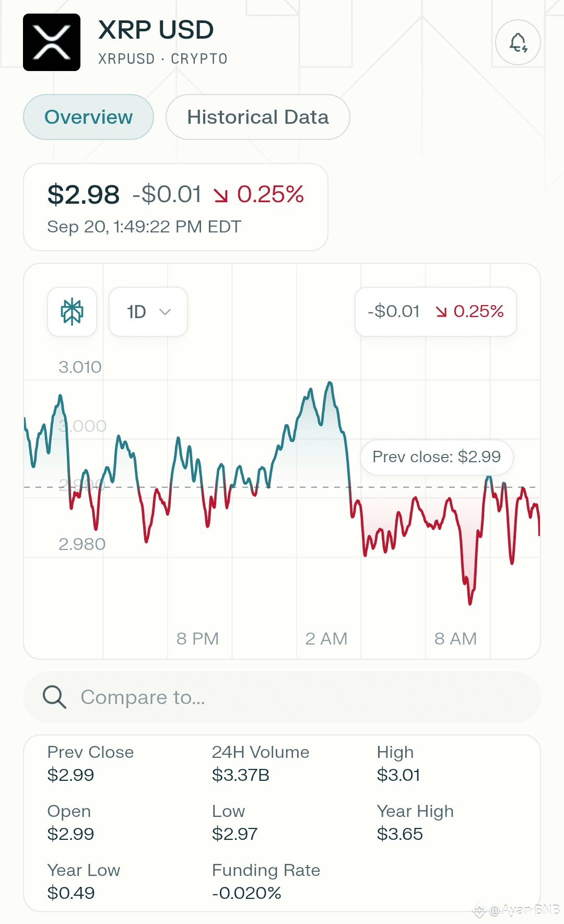Click the Perplexity chart logo button
564x924 pixels.
click(x=72, y=312)
